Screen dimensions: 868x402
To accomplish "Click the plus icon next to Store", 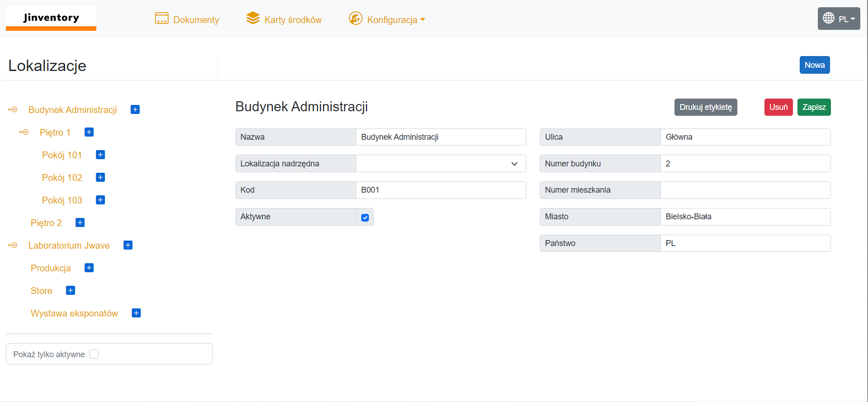I will 71,290.
